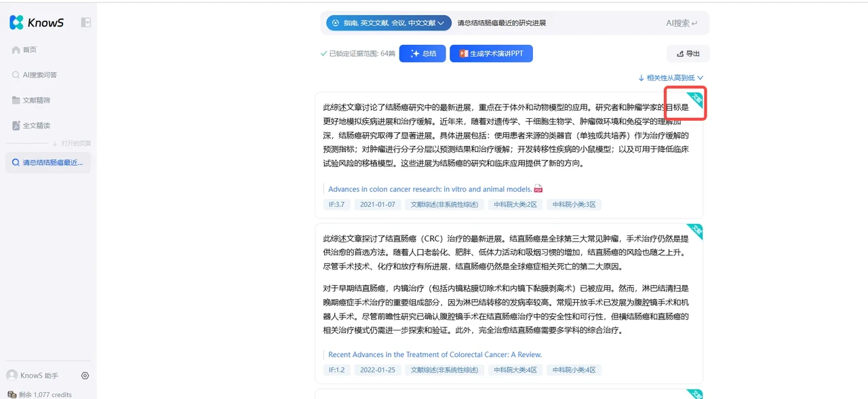Open the 指南/英文文献 scope dropdown
868x399 pixels.
pyautogui.click(x=387, y=22)
